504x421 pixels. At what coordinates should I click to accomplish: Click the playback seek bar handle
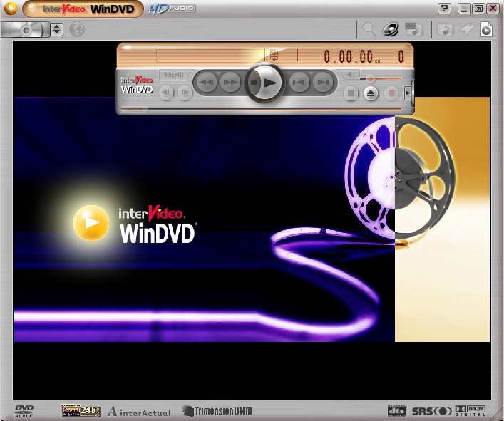pyautogui.click(x=135, y=110)
